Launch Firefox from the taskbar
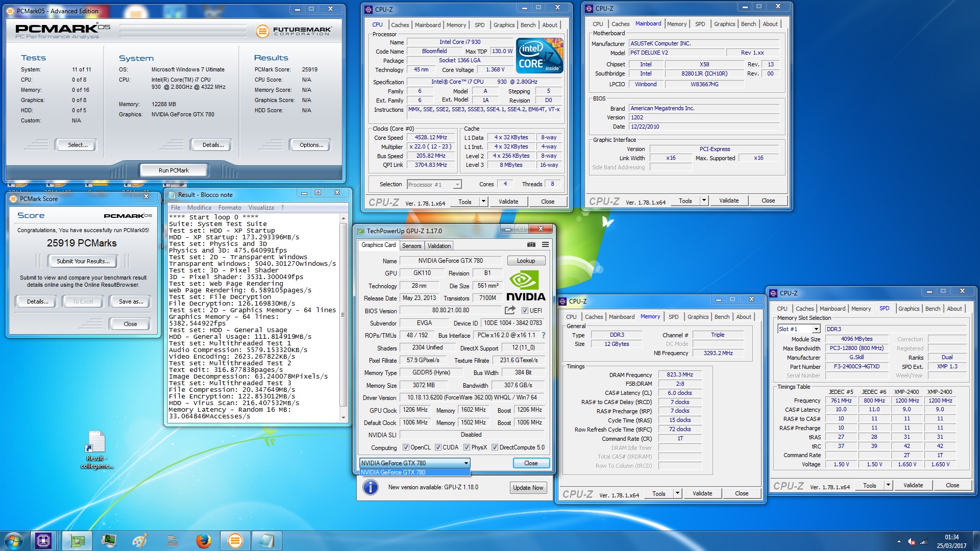This screenshot has height=551, width=980. (204, 541)
